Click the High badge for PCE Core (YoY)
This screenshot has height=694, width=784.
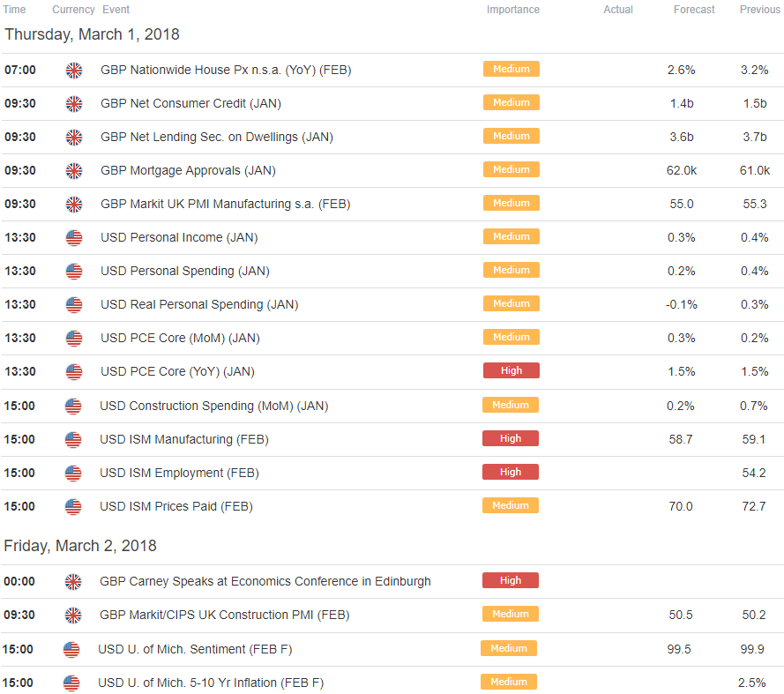pyautogui.click(x=511, y=370)
